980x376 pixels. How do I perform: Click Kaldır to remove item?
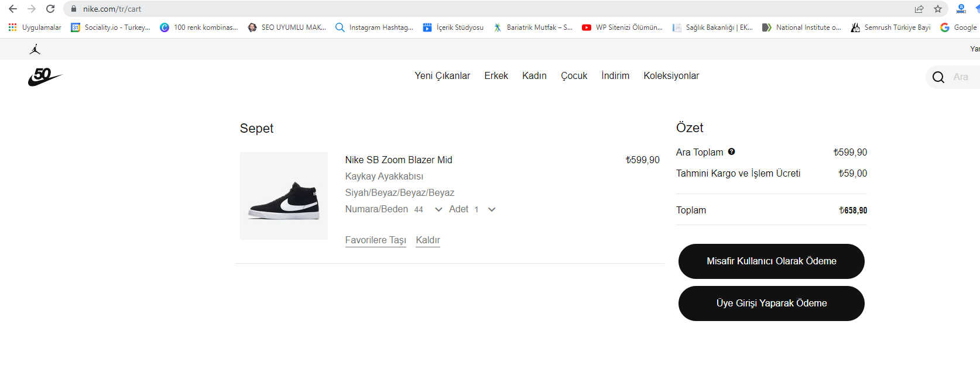pos(428,240)
